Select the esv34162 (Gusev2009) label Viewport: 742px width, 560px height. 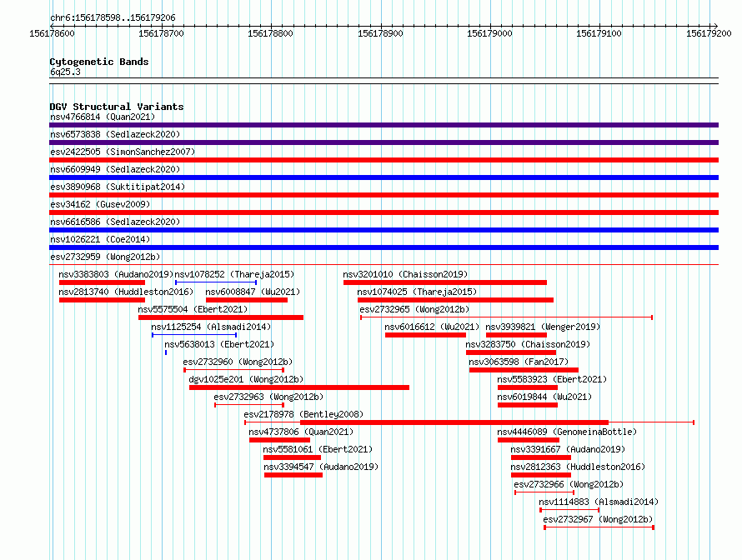pos(100,204)
